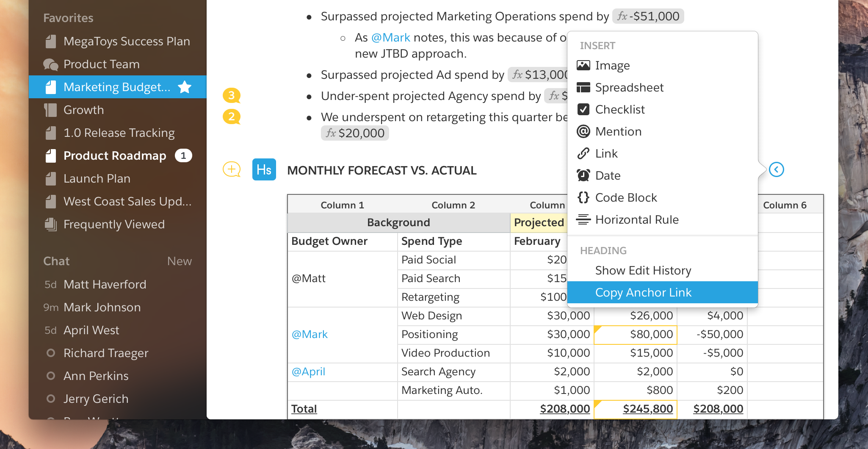Select Code Block in the insert menu
The height and width of the screenshot is (449, 868).
point(625,198)
